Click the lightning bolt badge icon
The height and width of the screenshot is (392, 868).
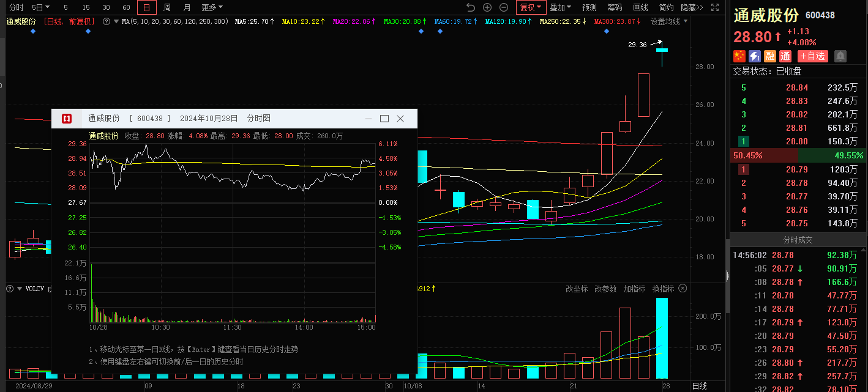[755, 56]
